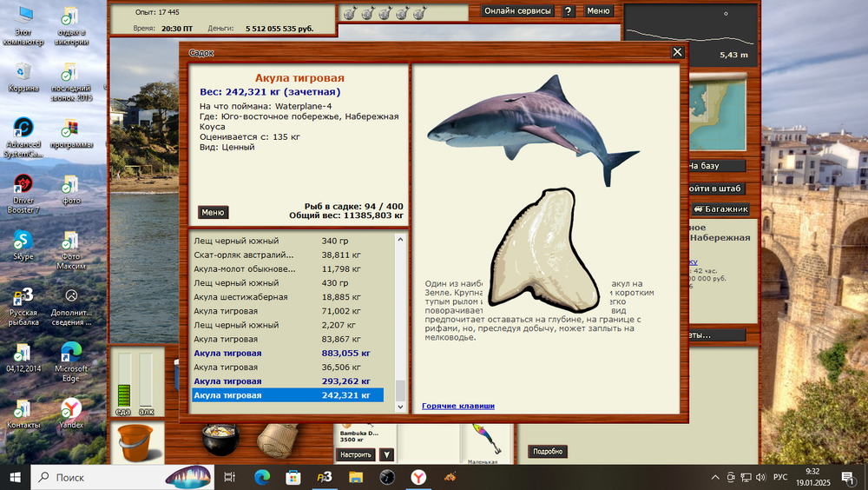Open the Багажник car trunk button

(720, 209)
